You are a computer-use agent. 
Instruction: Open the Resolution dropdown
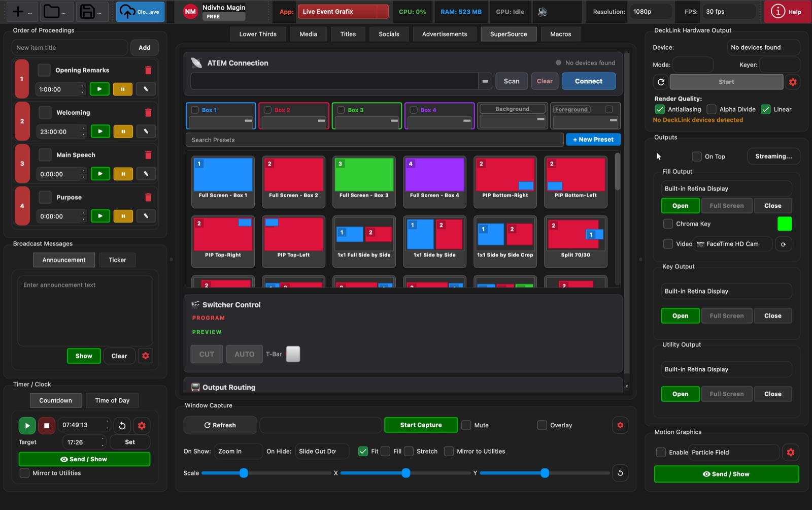(651, 12)
